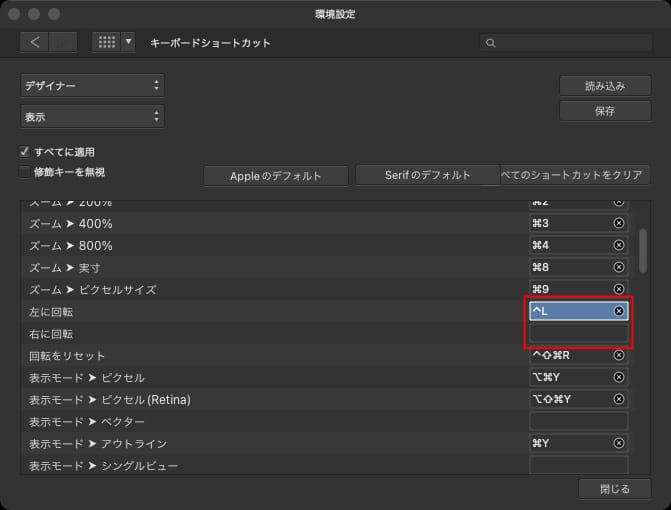Screen dimensions: 671x510
Task: Toggle the すべてに適用 checkbox
Action: [25, 152]
